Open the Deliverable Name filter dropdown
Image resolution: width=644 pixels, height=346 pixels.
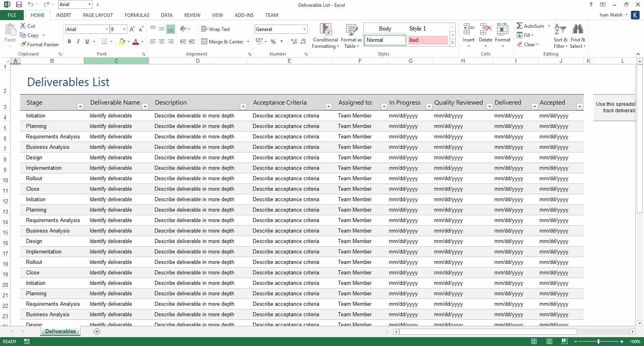[145, 107]
